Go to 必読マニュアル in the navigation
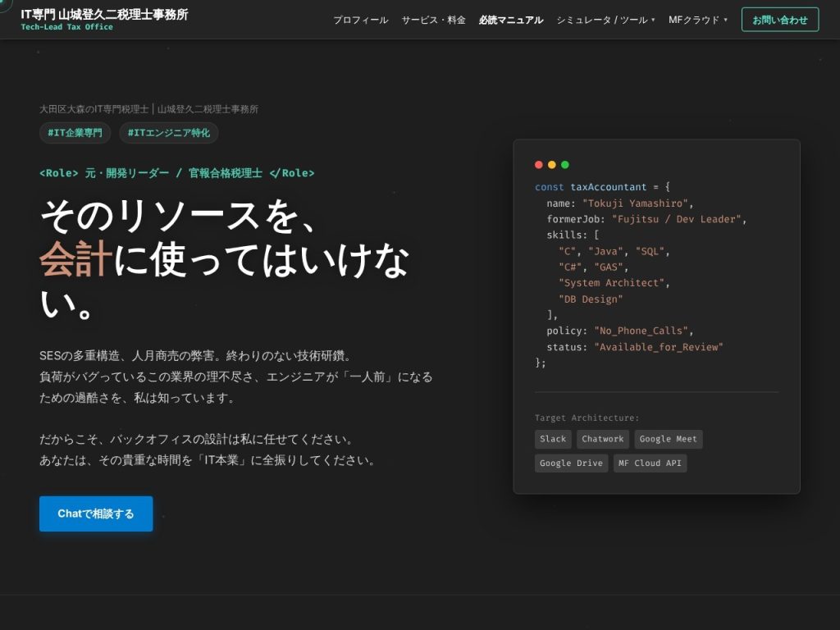The height and width of the screenshot is (630, 840). [x=511, y=21]
